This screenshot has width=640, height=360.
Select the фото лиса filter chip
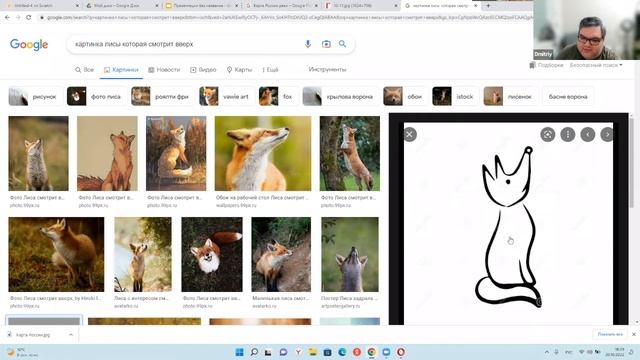97,97
